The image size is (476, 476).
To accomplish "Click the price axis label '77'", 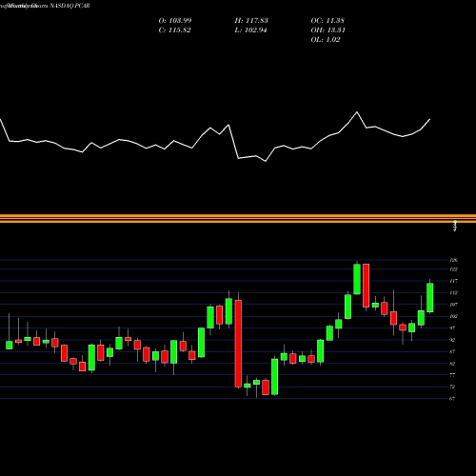I will [x=452, y=375].
